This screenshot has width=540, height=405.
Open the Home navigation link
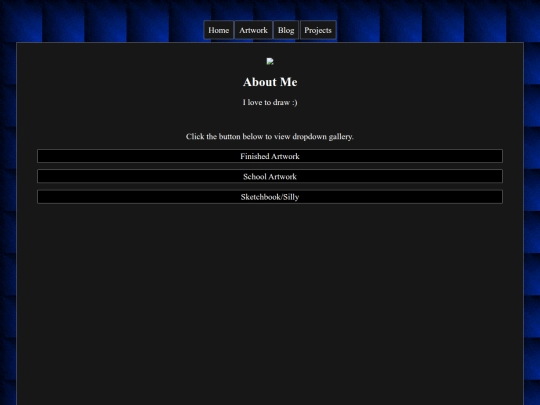pyautogui.click(x=218, y=30)
